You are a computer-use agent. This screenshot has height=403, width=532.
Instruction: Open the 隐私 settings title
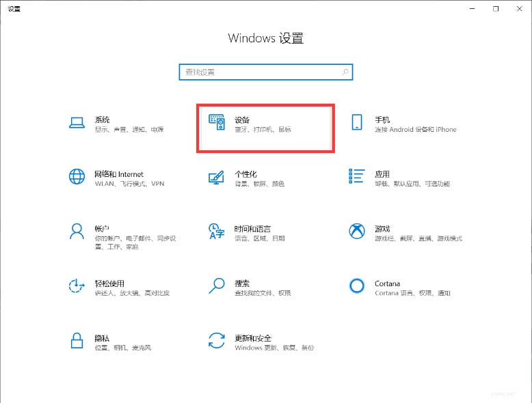point(102,338)
